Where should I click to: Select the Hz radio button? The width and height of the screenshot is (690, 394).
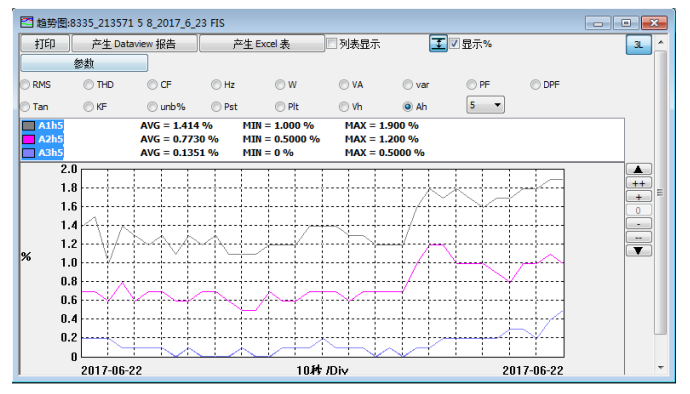(216, 85)
